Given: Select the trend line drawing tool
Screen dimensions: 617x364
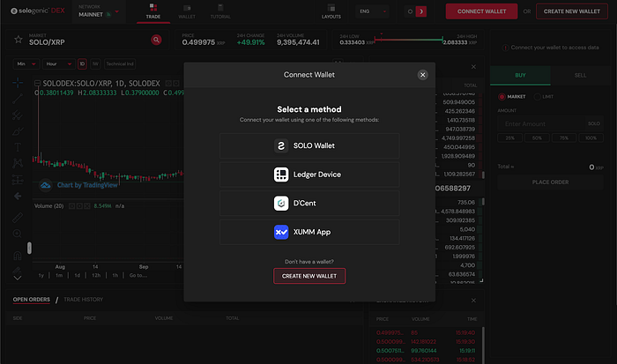Looking at the screenshot, I should (x=18, y=99).
